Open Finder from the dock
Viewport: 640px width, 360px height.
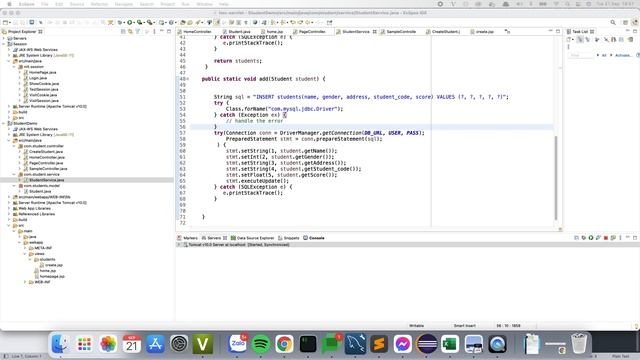(x=60, y=344)
